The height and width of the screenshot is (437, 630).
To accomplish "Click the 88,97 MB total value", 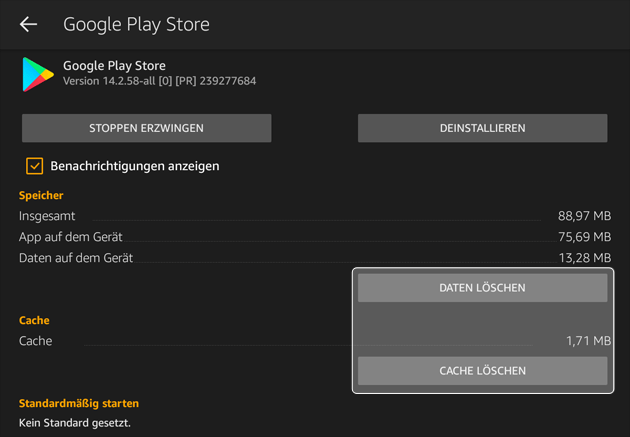I will pos(585,216).
